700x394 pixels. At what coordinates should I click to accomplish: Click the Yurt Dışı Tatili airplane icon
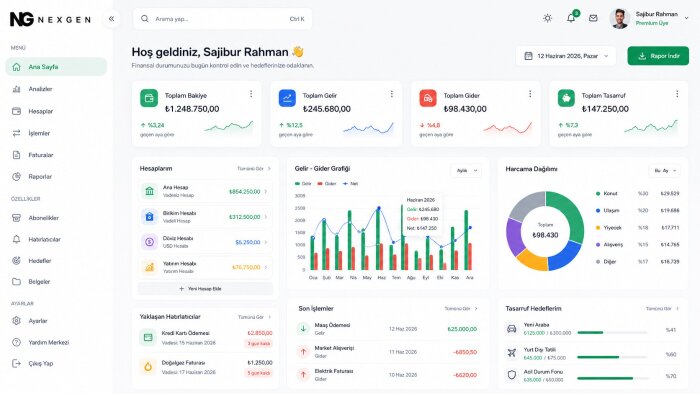coord(512,353)
